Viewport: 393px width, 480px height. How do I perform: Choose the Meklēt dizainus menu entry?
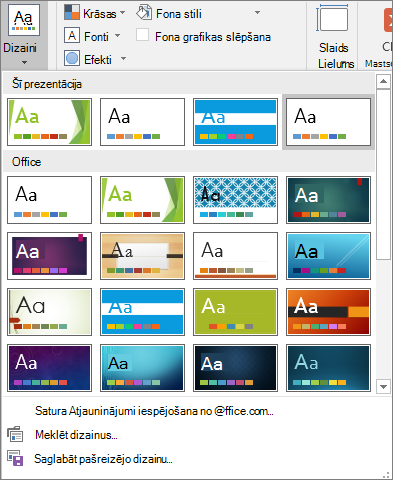click(x=76, y=435)
